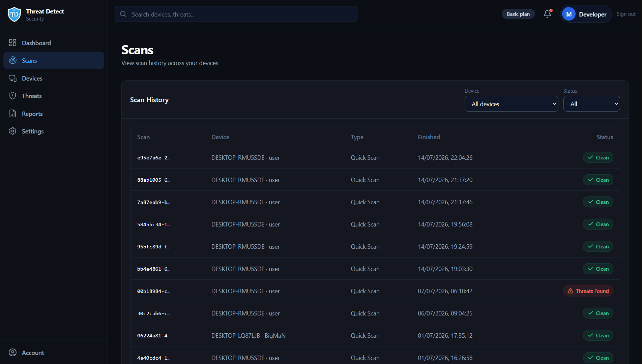Click the search magnifier icon
Viewport: 642px width, 364px height.
[123, 14]
